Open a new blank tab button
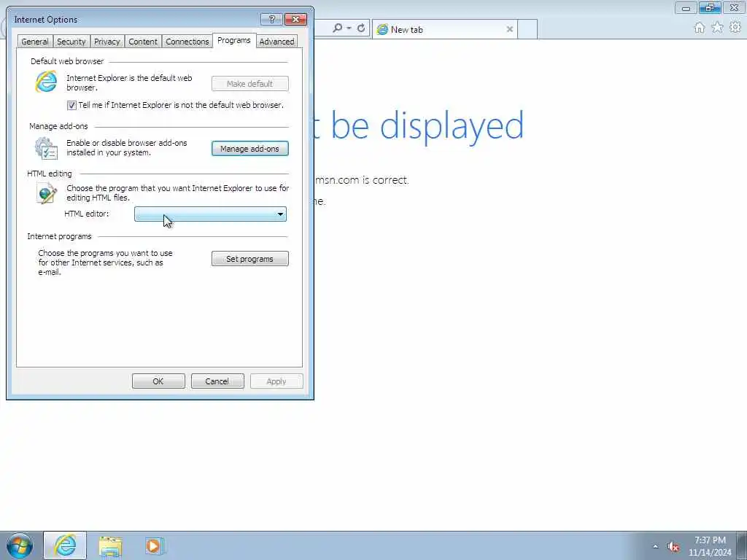 tap(527, 29)
